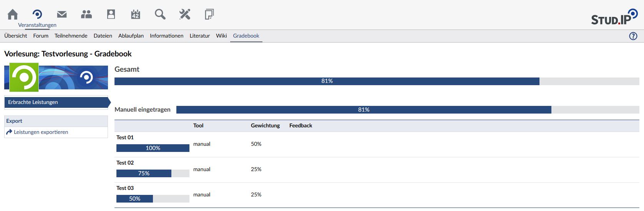Open the tools wrench icon
The width and height of the screenshot is (644, 211).
click(185, 15)
